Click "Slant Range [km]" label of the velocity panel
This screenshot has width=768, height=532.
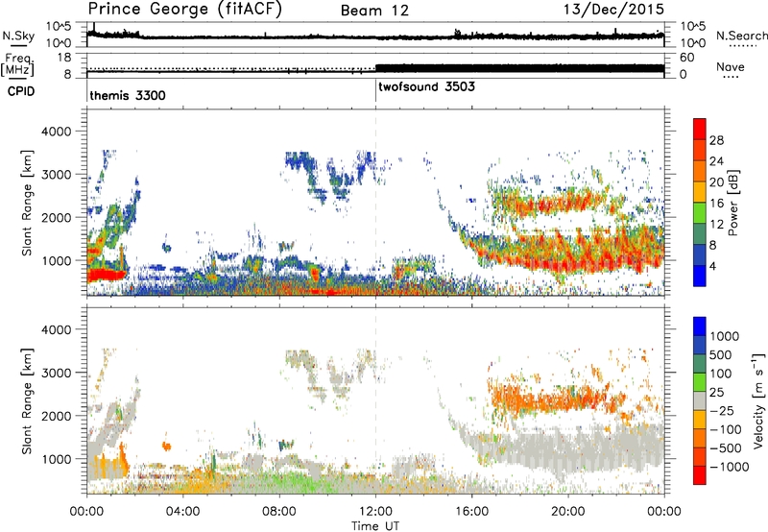(x=27, y=401)
